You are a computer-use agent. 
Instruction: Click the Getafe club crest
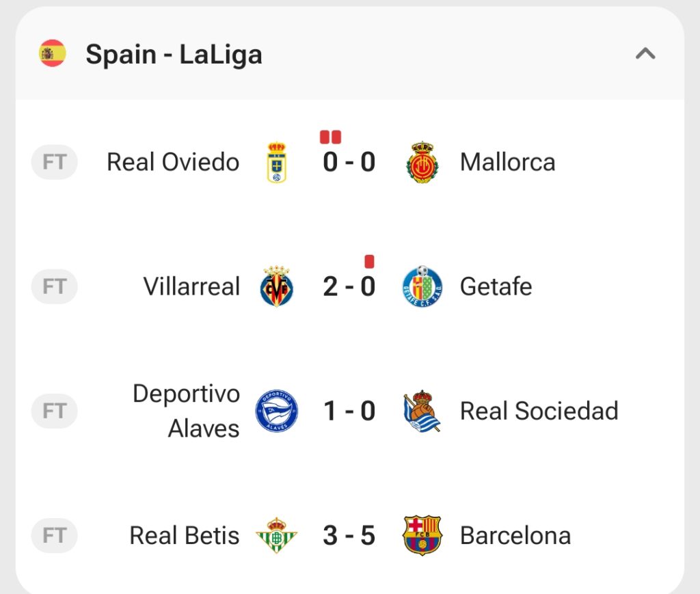click(422, 286)
